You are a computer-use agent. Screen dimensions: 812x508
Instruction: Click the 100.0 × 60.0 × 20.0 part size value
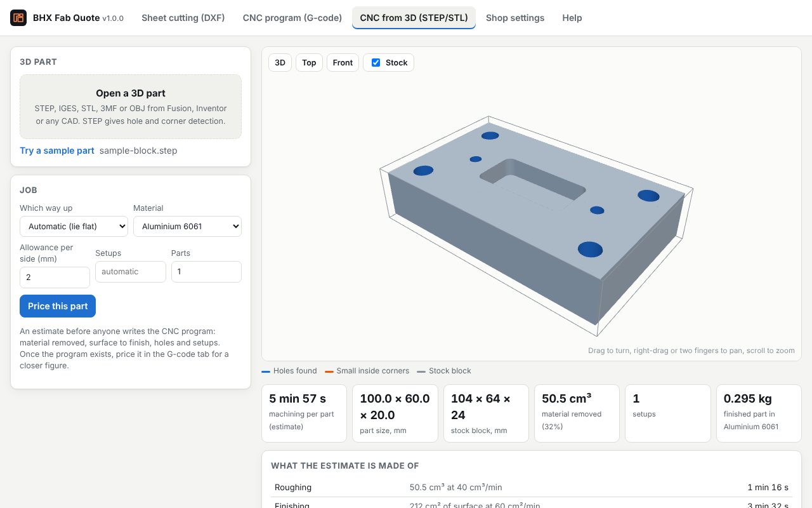coord(395,407)
